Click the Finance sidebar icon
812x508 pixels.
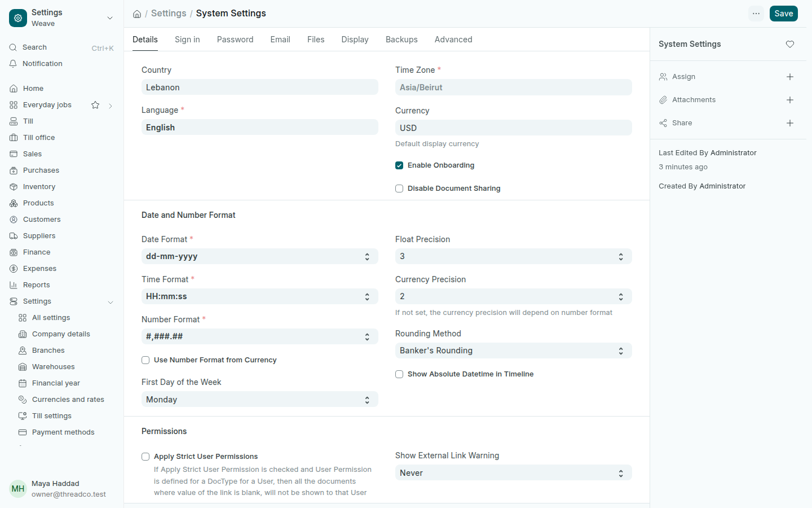tap(14, 252)
